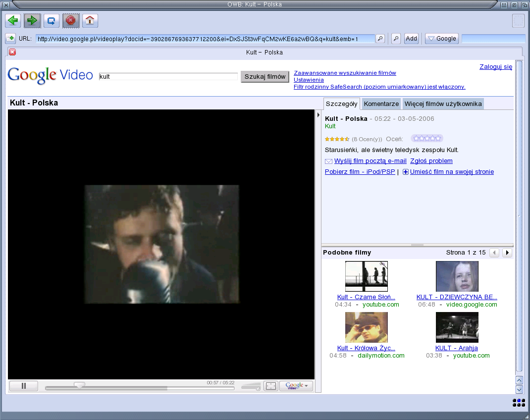
Task: Adjust the video volume slider
Action: pos(251,386)
